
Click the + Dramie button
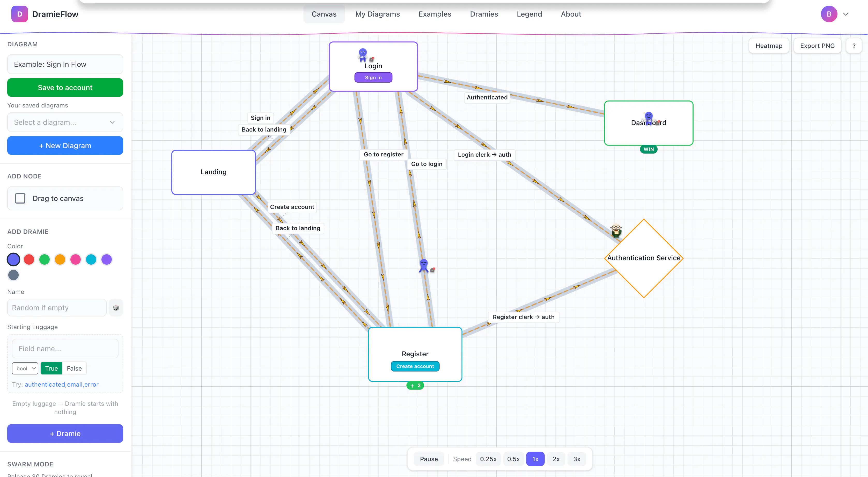pos(65,433)
